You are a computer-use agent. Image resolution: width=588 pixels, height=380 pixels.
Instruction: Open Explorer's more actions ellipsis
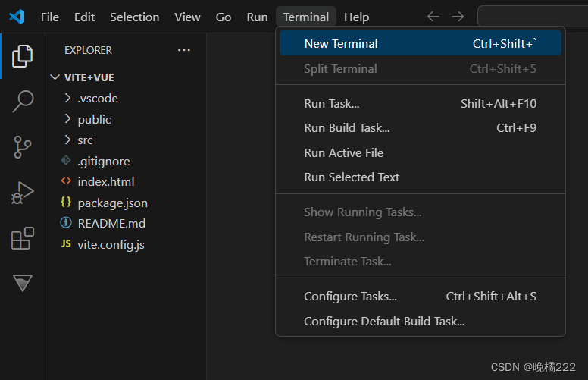click(184, 50)
